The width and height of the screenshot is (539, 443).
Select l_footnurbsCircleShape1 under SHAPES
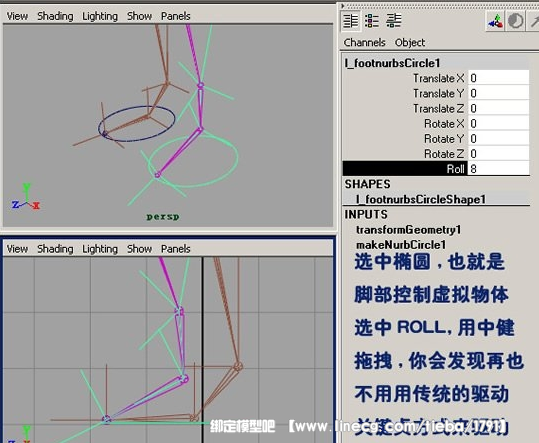pos(420,199)
